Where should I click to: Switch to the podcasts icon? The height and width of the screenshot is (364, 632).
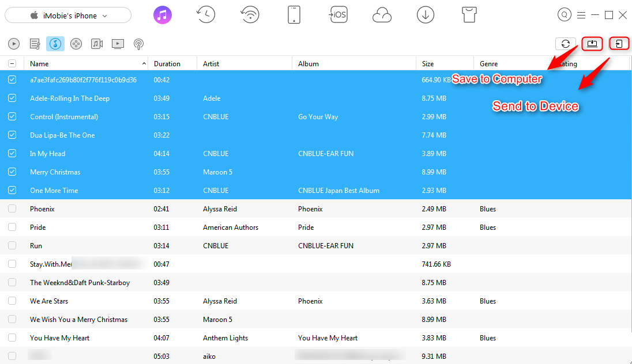(138, 44)
